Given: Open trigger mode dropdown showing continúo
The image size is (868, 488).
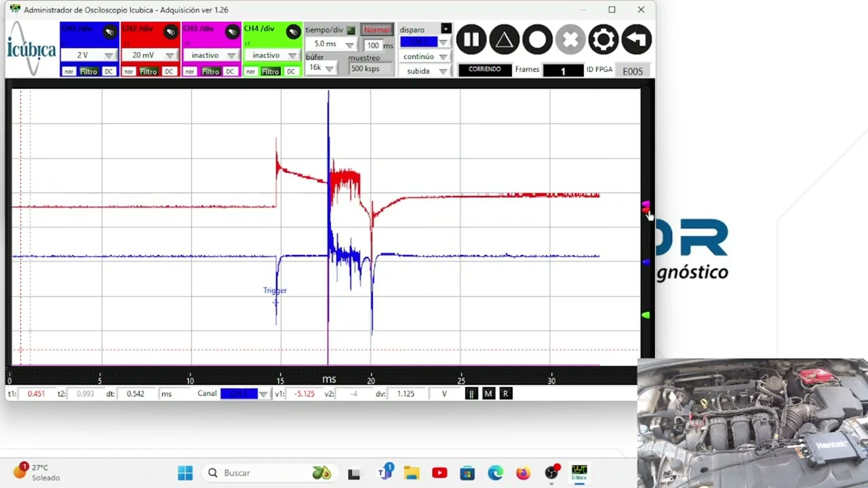Looking at the screenshot, I should pos(425,57).
